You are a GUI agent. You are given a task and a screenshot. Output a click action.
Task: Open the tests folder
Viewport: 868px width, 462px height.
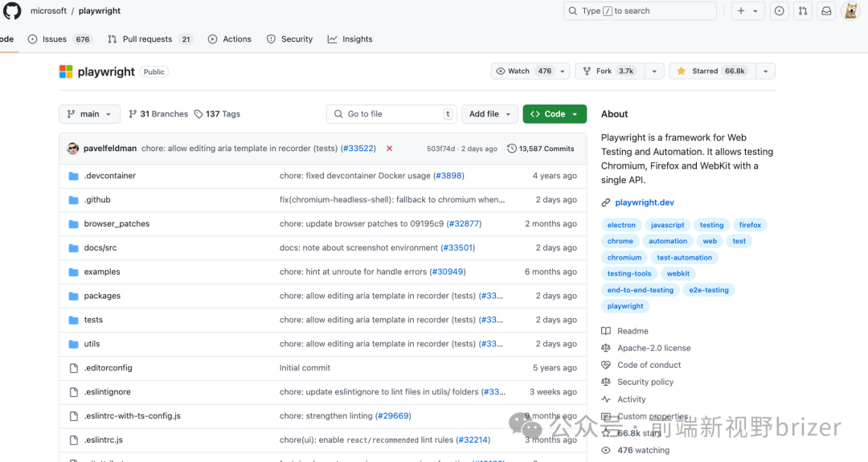tap(93, 320)
